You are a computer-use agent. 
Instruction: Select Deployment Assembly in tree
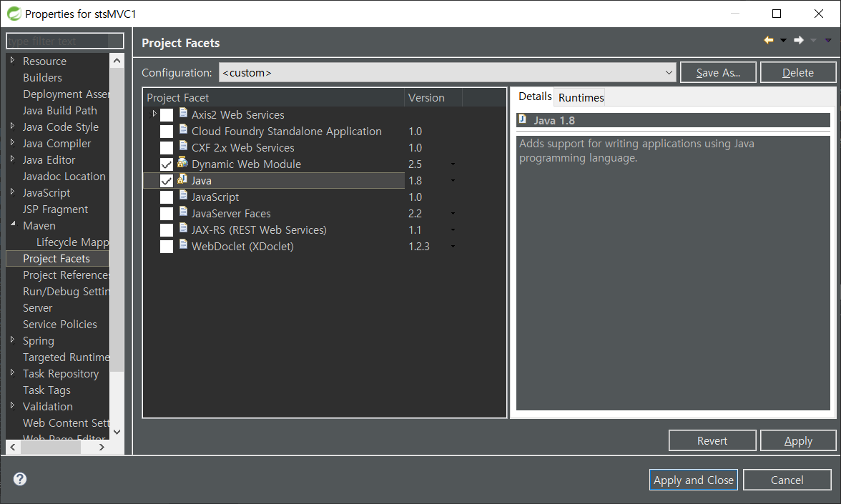[66, 94]
